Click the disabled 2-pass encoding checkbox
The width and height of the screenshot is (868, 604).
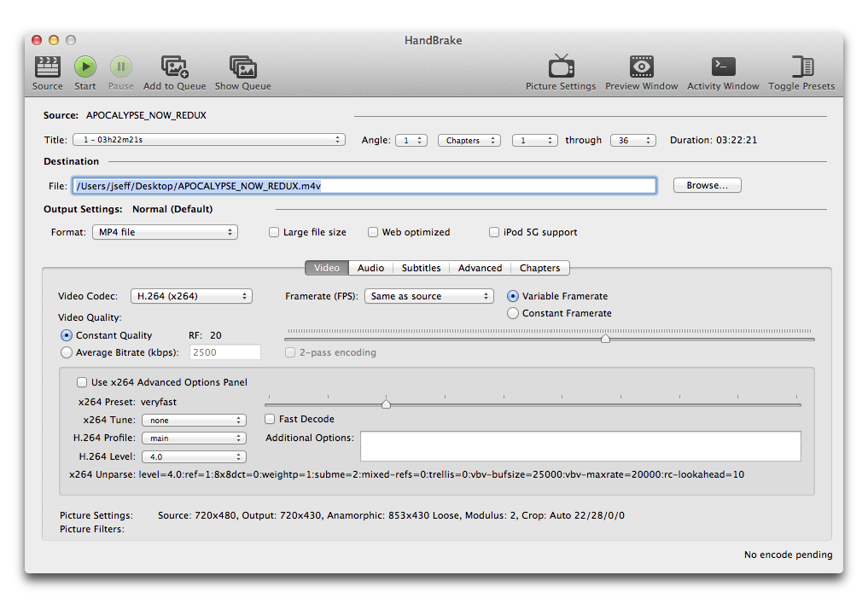point(290,353)
